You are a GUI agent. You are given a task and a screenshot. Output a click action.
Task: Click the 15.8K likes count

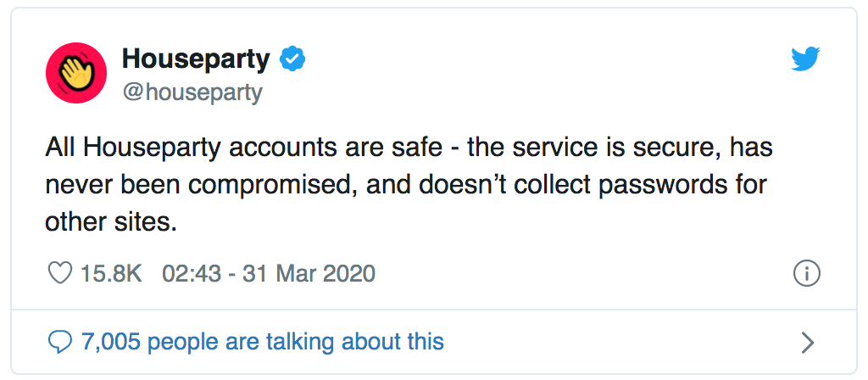pos(111,273)
